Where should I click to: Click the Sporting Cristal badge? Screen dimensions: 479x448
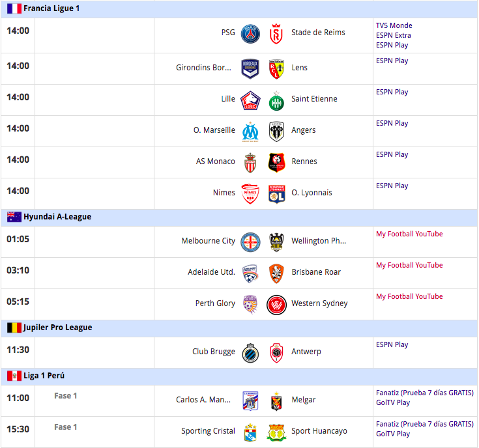point(250,432)
